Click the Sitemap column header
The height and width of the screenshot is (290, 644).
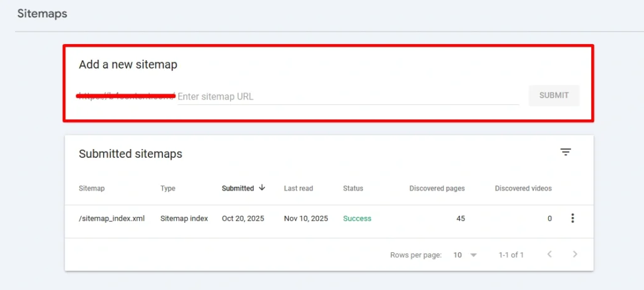coord(92,189)
